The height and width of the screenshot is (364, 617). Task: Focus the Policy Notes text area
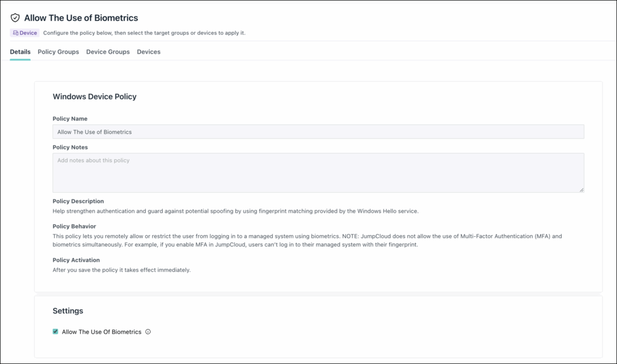(x=318, y=173)
